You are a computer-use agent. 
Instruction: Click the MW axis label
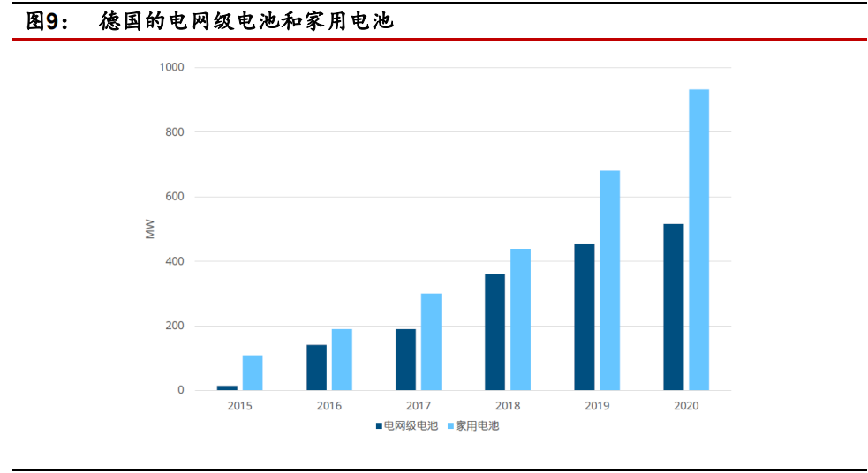pyautogui.click(x=150, y=229)
